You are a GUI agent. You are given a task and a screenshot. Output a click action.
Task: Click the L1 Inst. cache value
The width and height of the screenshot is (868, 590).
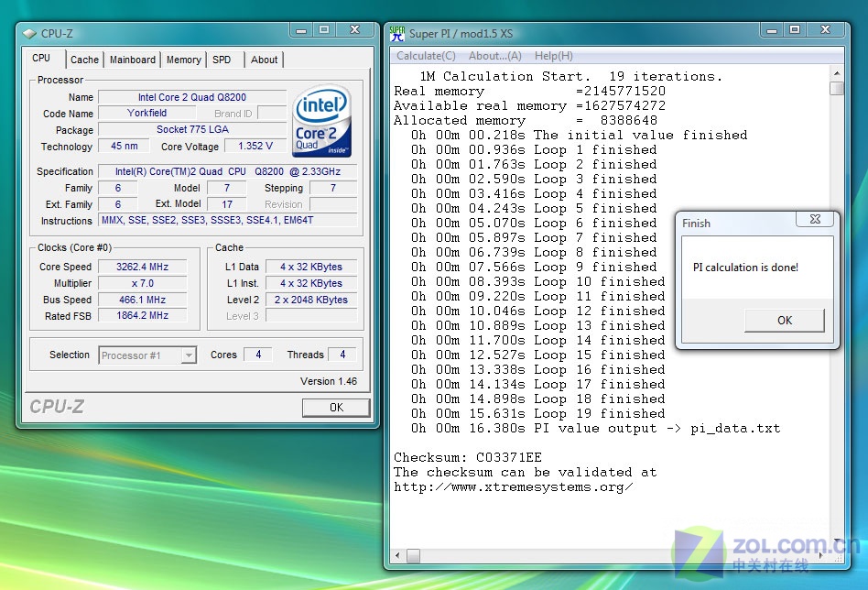click(311, 284)
